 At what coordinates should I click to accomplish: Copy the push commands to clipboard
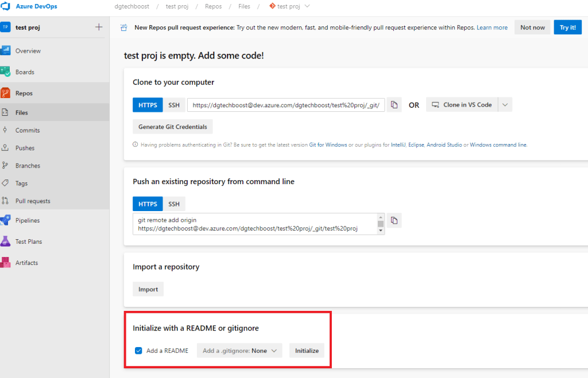[394, 220]
